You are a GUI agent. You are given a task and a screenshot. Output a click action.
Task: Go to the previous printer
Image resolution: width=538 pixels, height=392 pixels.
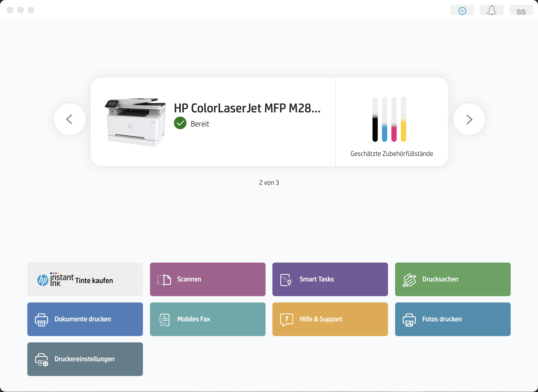(x=70, y=119)
